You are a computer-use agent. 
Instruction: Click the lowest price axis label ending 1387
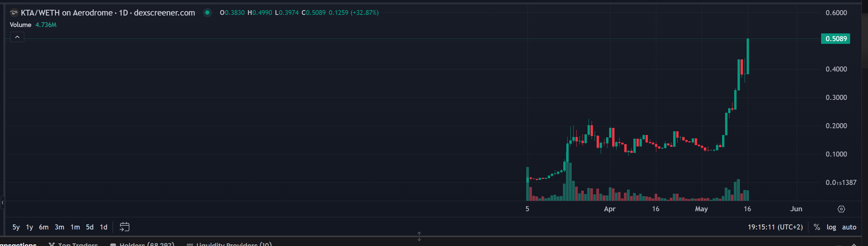pyautogui.click(x=841, y=183)
